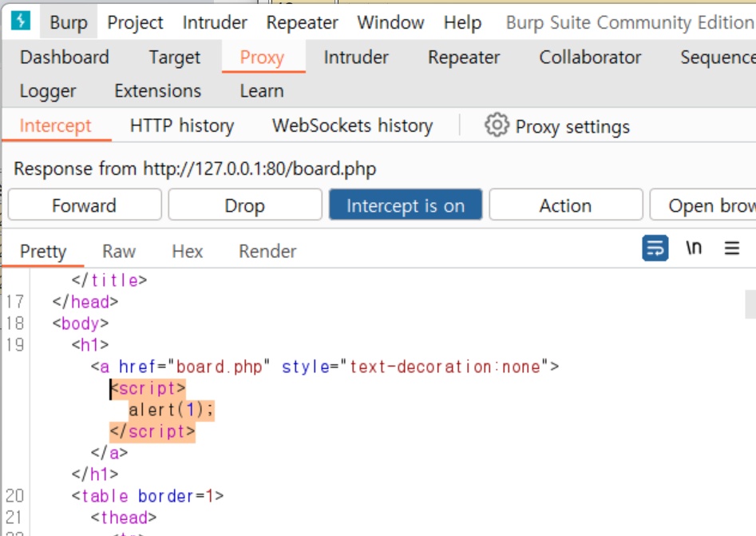Click the Drop button
756x536 pixels.
click(245, 205)
